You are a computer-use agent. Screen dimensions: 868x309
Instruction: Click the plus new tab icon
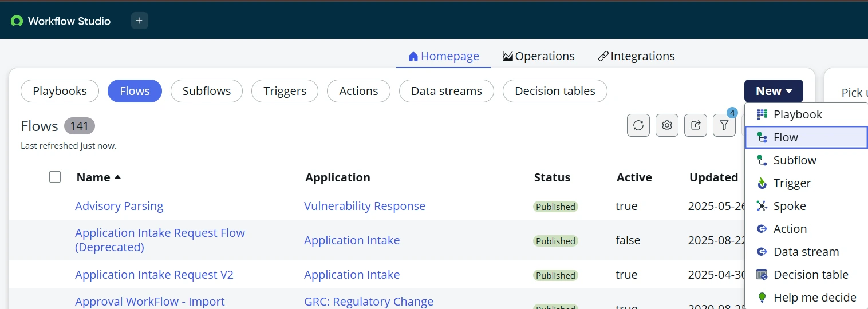coord(139,21)
